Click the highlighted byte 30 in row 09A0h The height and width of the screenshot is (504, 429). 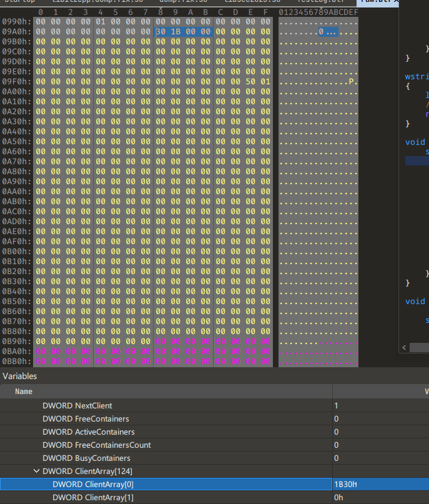click(160, 31)
